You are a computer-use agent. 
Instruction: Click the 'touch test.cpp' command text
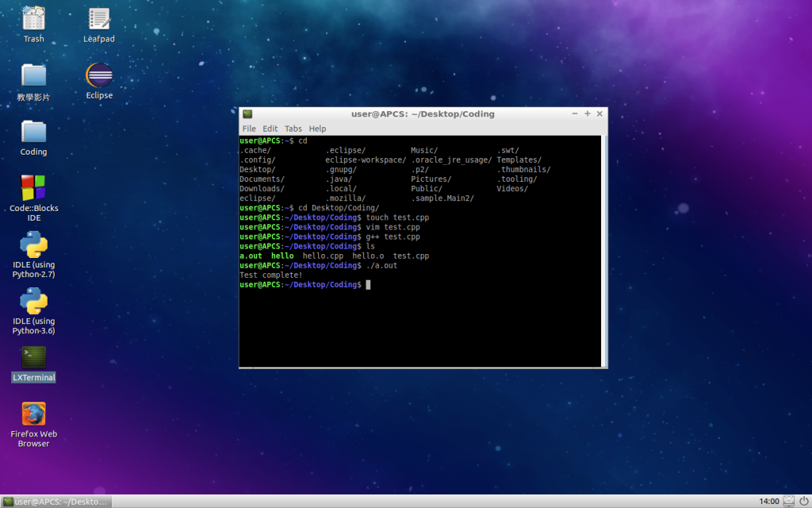click(x=397, y=217)
